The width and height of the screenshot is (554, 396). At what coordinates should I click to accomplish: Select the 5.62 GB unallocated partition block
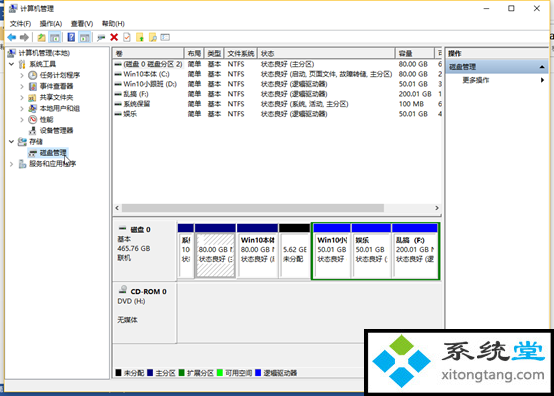[x=294, y=250]
